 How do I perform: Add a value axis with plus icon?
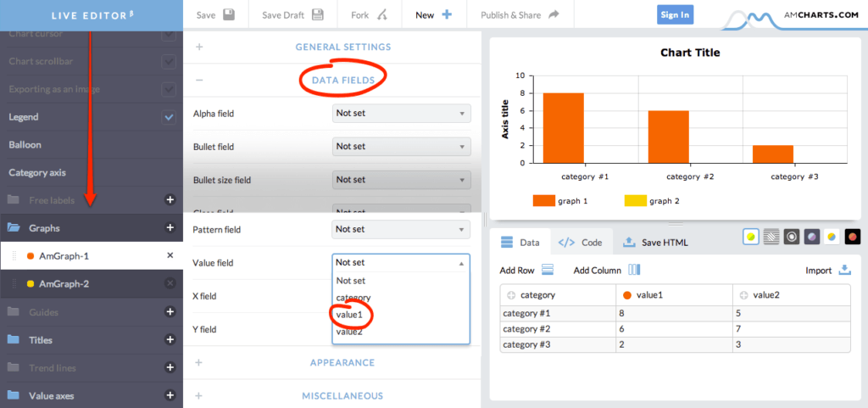click(x=170, y=395)
